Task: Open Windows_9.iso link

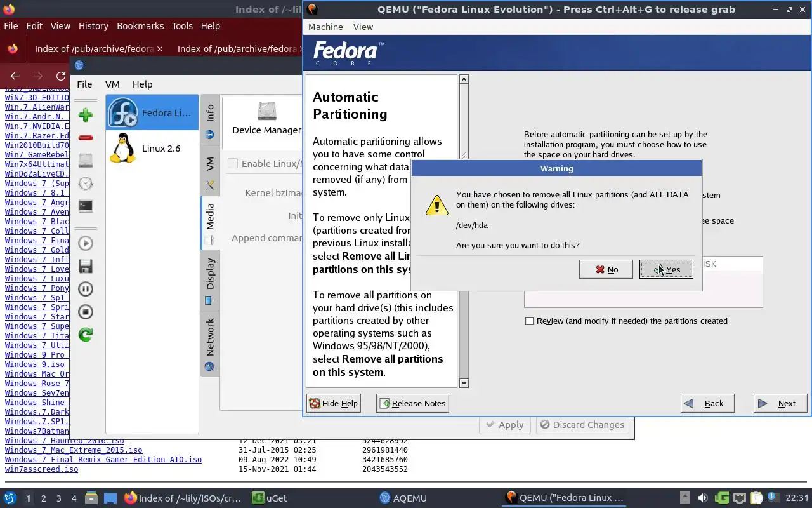Action: 35,364
